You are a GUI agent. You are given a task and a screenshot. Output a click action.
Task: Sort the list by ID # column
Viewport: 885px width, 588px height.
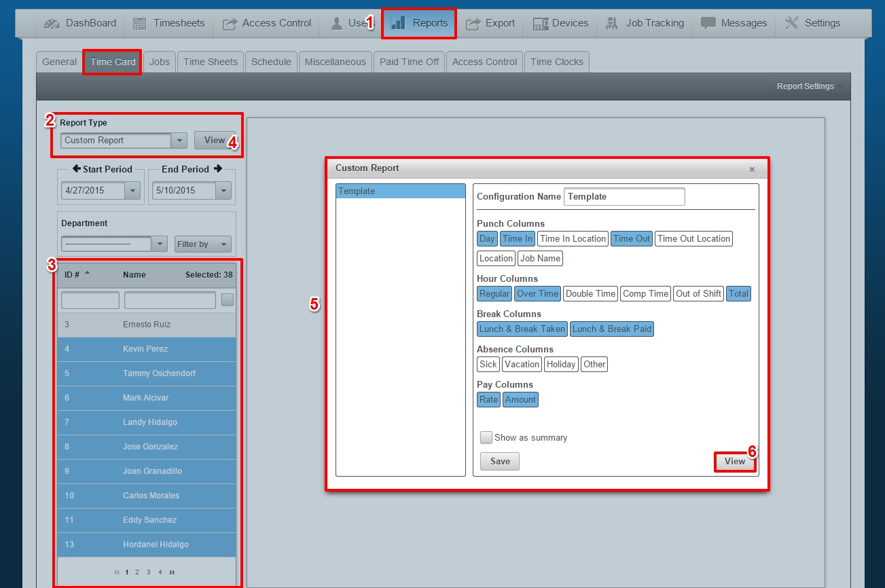[77, 274]
